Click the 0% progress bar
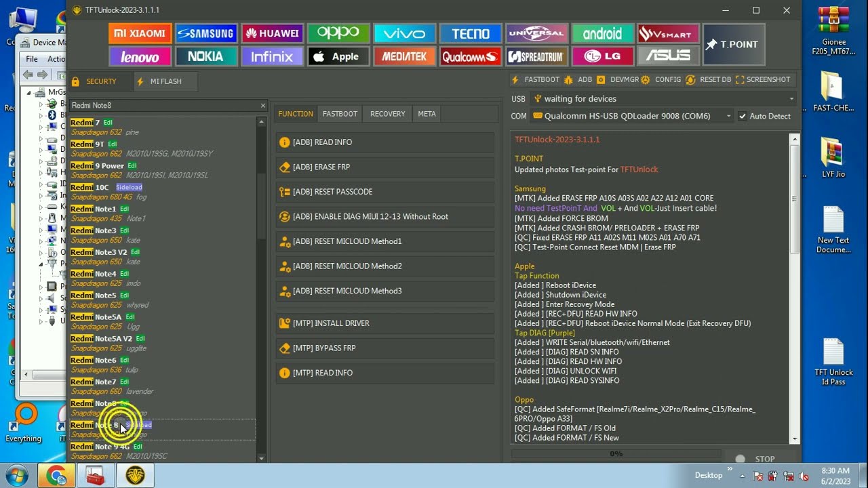The height and width of the screenshot is (488, 868). coord(616,454)
